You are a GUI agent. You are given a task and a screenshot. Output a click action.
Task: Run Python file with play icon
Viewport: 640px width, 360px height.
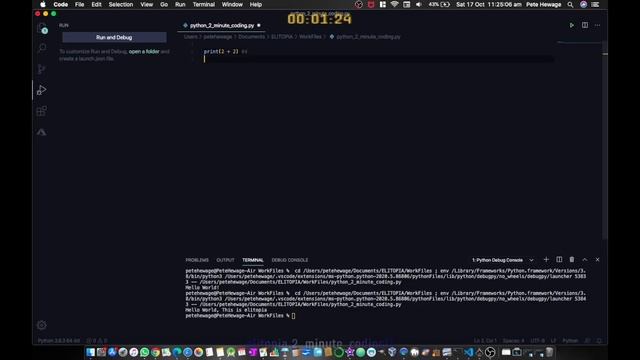571,25
